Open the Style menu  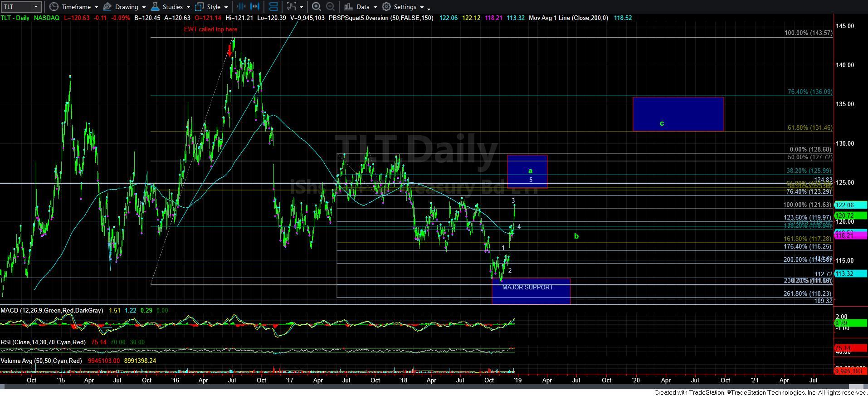(211, 7)
